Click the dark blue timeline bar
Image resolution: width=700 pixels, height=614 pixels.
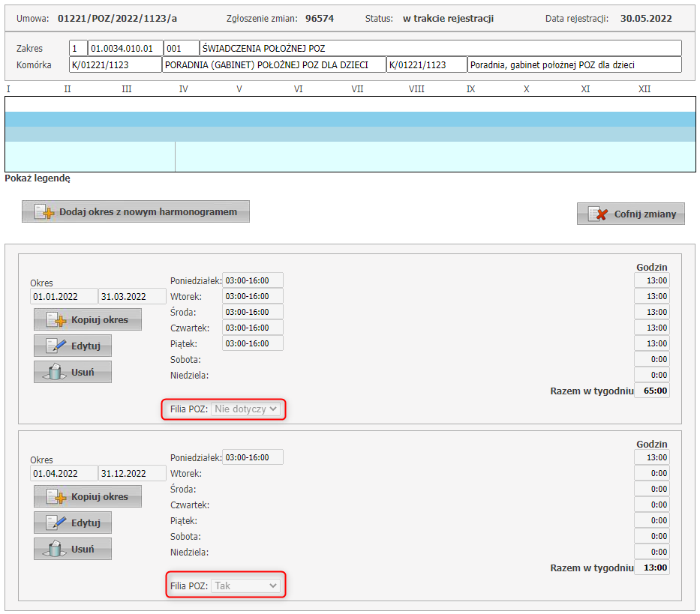350,119
